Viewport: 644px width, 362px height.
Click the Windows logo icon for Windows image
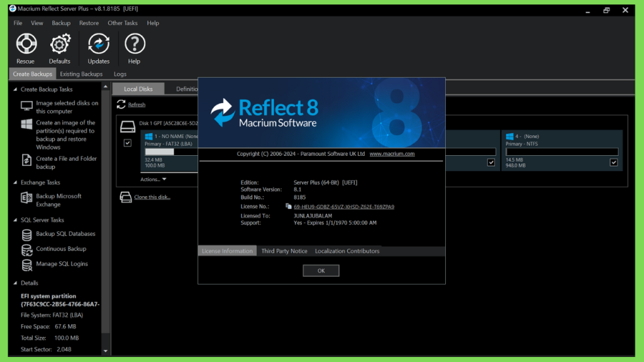tap(26, 124)
